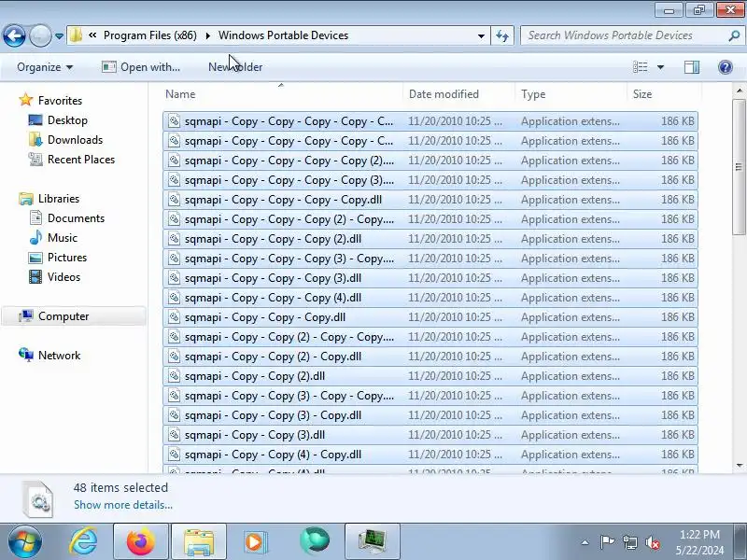Open the Windows Start menu
Screen dimensions: 747x560
[24, 542]
